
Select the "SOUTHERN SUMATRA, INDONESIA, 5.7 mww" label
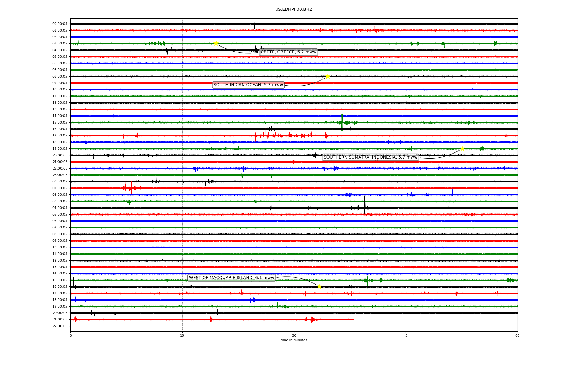coord(371,157)
